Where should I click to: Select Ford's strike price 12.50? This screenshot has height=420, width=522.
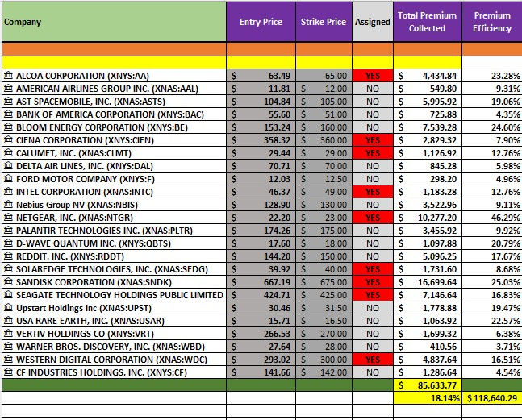pyautogui.click(x=324, y=179)
